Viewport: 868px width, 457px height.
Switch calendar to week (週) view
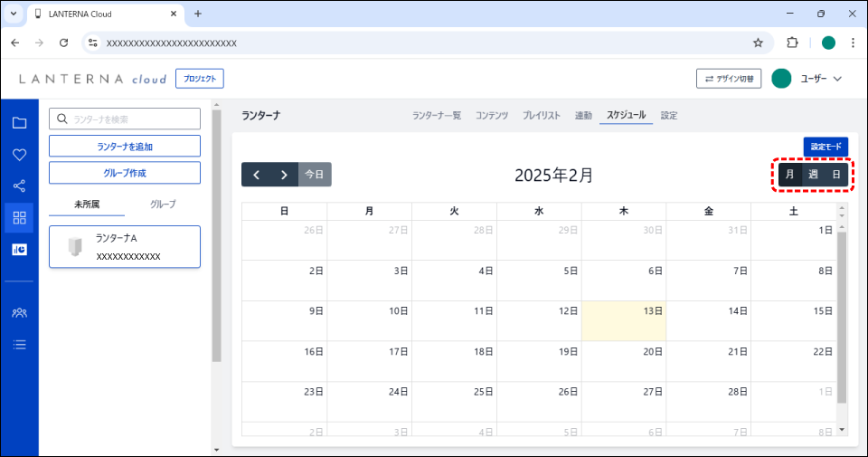pyautogui.click(x=813, y=175)
